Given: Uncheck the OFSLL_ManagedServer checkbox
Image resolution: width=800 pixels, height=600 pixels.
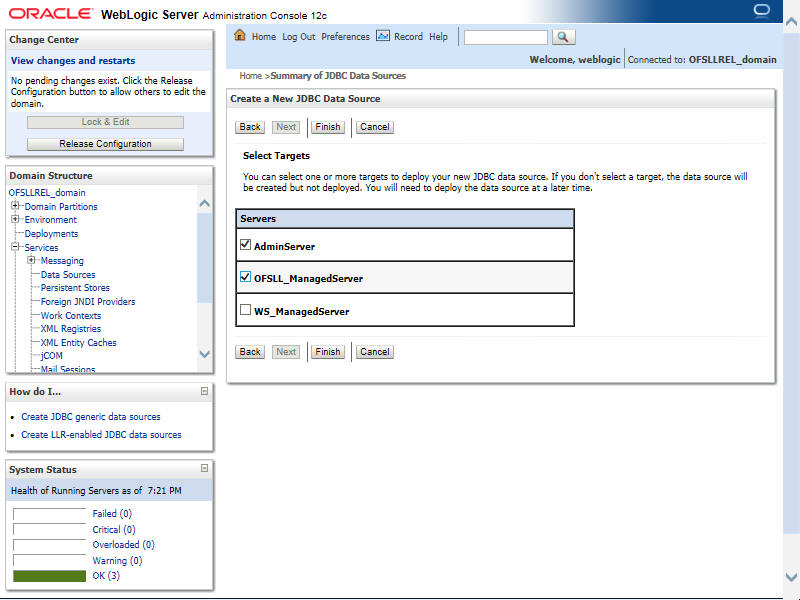Looking at the screenshot, I should pos(245,277).
